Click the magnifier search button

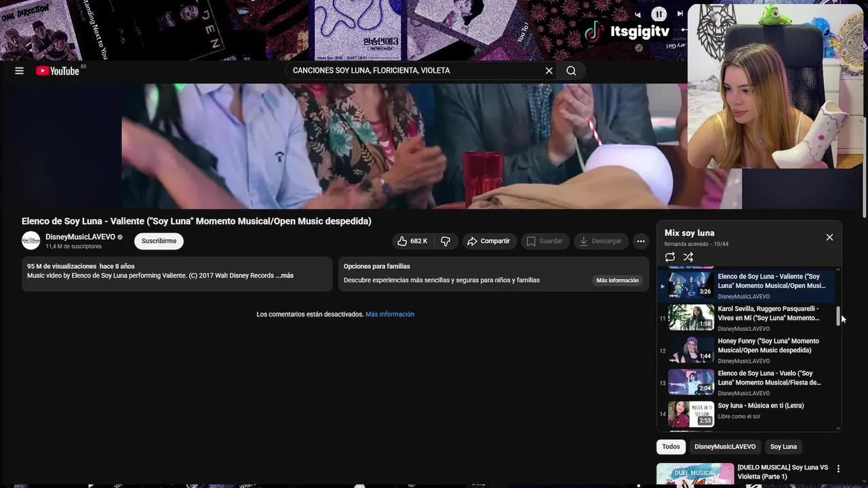(571, 70)
